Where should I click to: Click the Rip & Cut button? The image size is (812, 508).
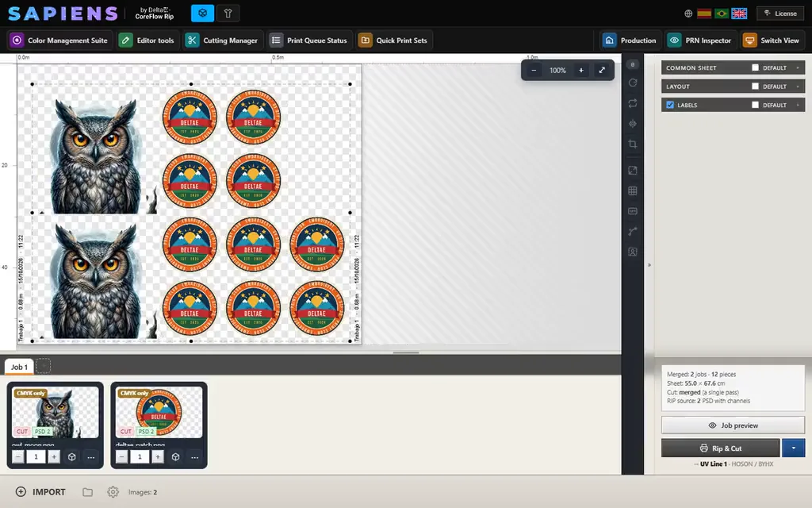point(720,448)
